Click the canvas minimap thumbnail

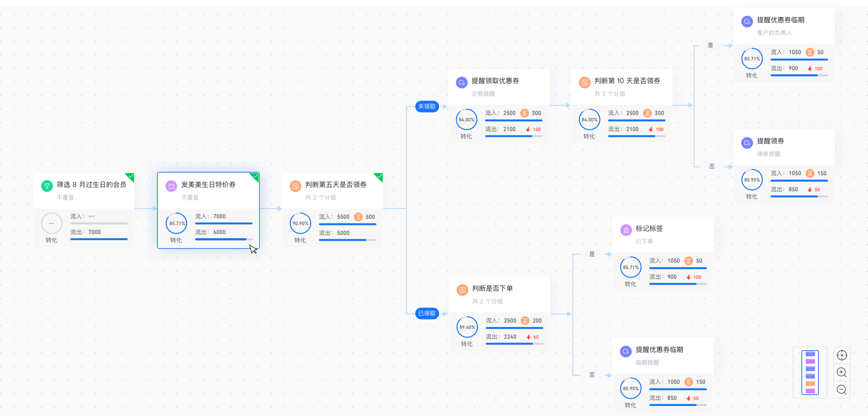click(810, 372)
